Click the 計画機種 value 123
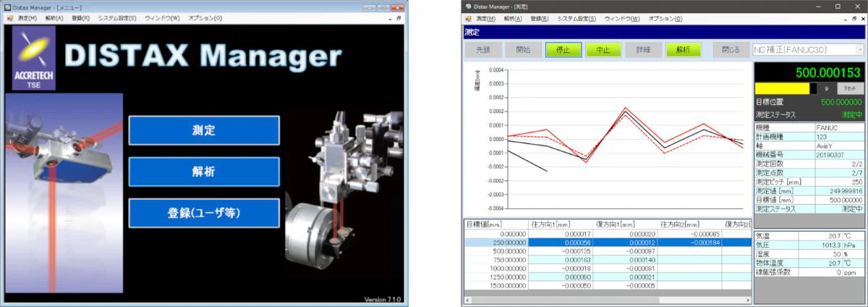Screen dimensions: 868x307 pos(820,135)
